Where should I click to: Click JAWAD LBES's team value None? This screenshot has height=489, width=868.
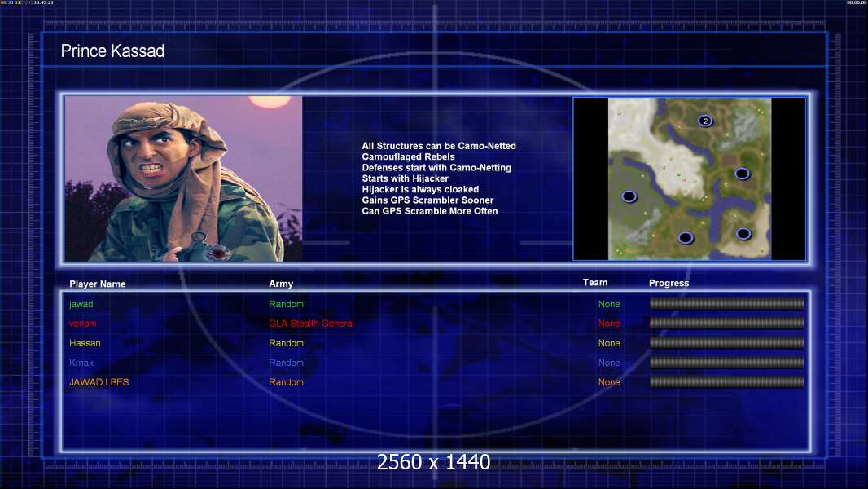coord(609,382)
